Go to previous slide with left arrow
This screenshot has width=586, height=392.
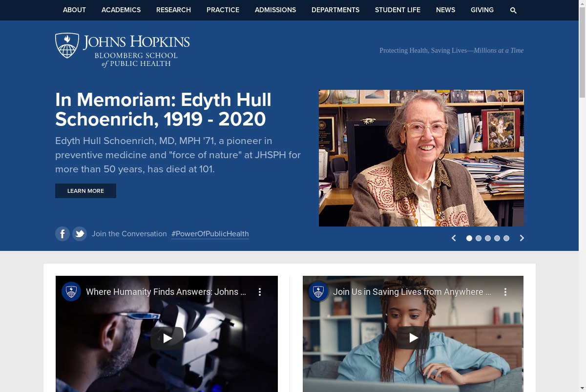[x=454, y=238]
